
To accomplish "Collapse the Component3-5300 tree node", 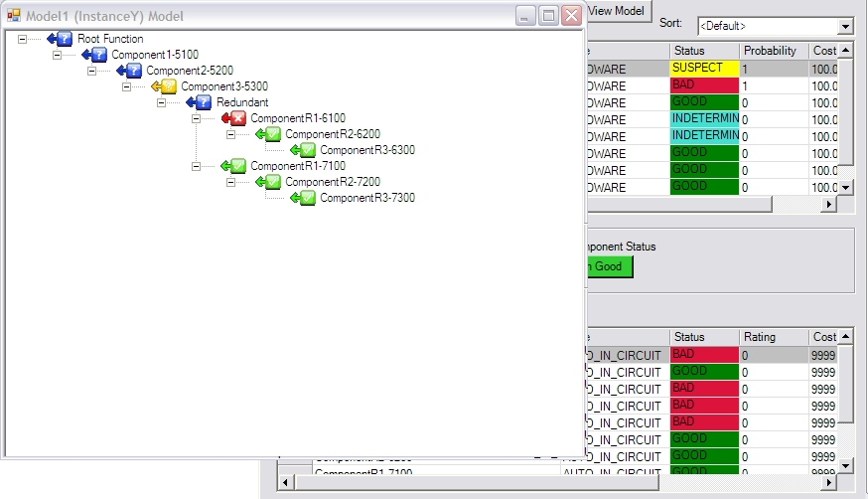I will coord(127,86).
